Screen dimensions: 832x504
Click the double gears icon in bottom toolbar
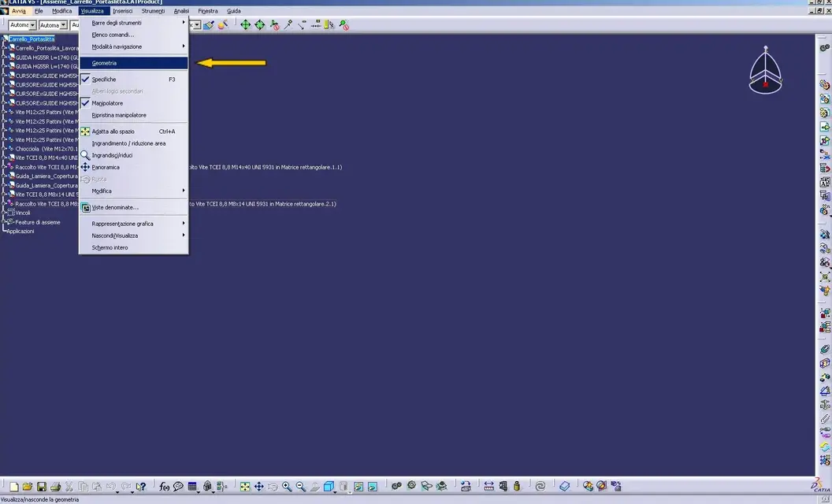396,486
